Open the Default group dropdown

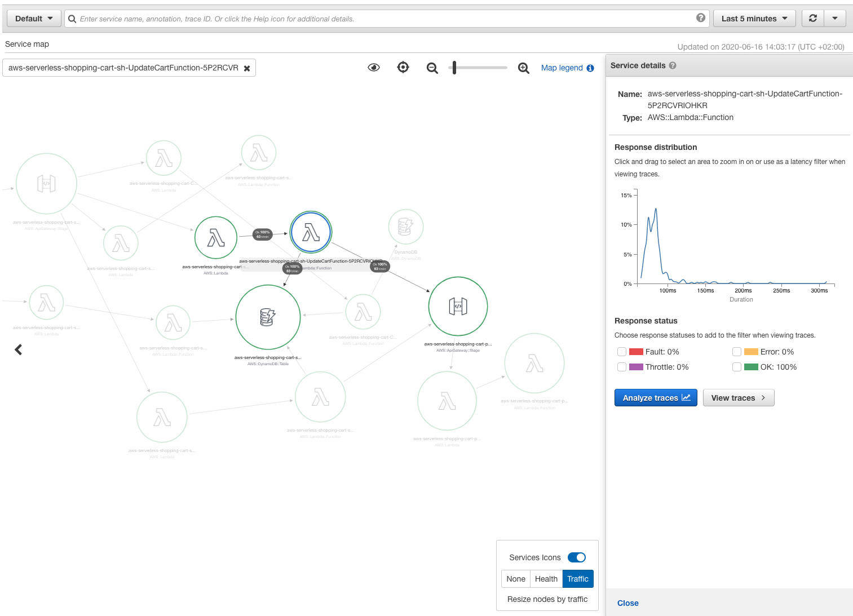[34, 19]
